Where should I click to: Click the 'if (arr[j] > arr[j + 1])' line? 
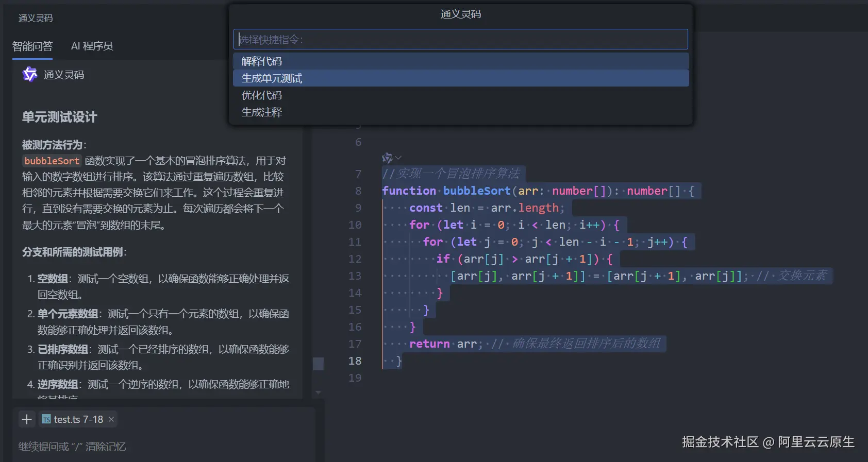coord(525,259)
